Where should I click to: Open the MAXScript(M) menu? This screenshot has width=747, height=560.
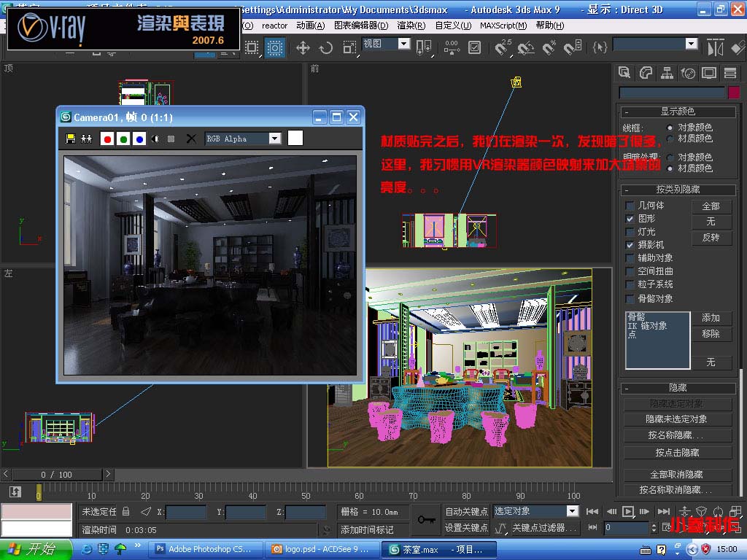pos(503,26)
